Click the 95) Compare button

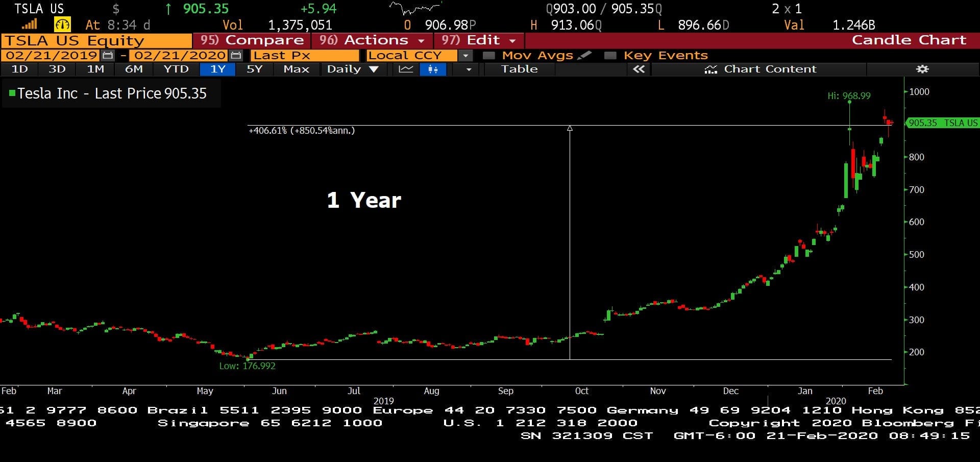(252, 40)
